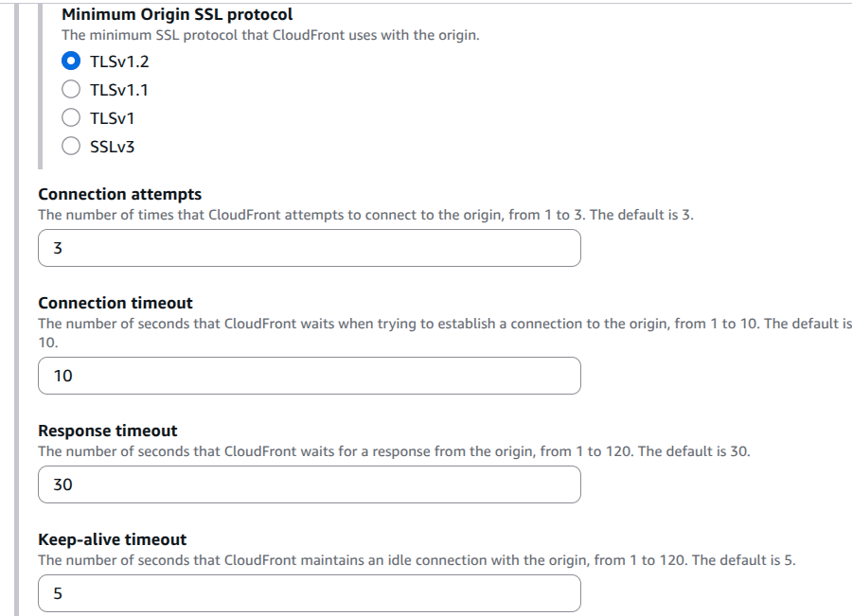Focus the Connection timeout input field

(309, 376)
